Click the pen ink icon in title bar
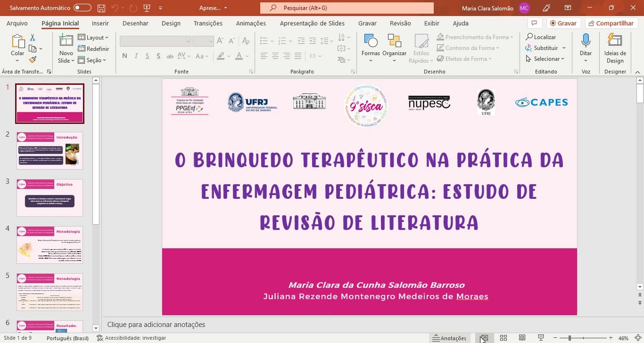Viewport: 644px width, 343px height. (547, 8)
